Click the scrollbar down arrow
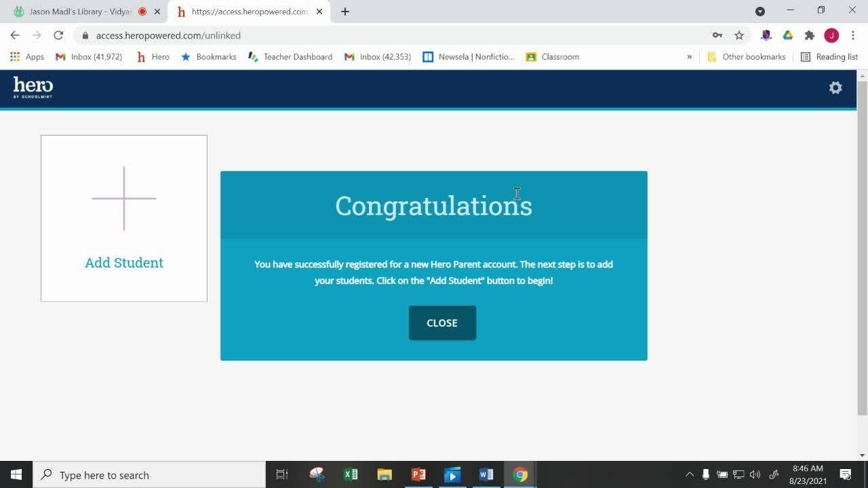The height and width of the screenshot is (488, 868). pyautogui.click(x=863, y=455)
